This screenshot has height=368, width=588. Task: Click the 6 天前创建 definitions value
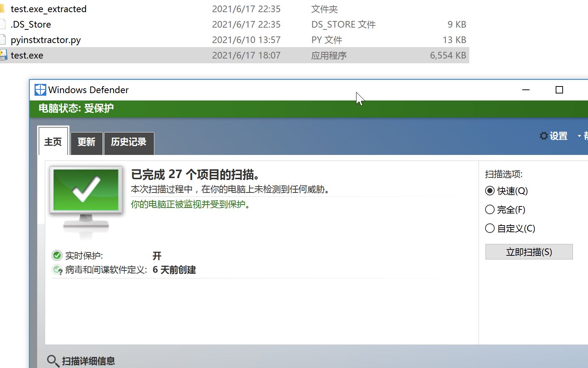[174, 270]
